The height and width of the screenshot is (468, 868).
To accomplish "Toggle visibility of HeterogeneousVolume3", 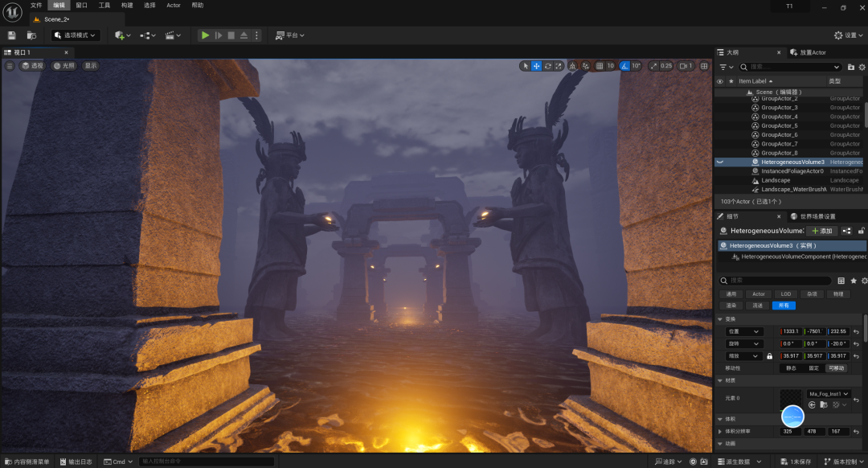I will [720, 162].
